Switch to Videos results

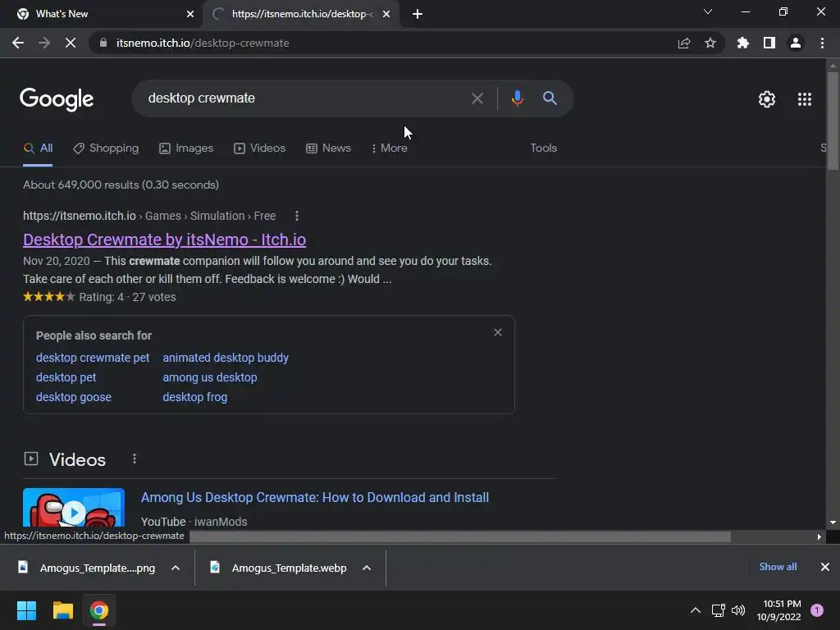pyautogui.click(x=260, y=148)
